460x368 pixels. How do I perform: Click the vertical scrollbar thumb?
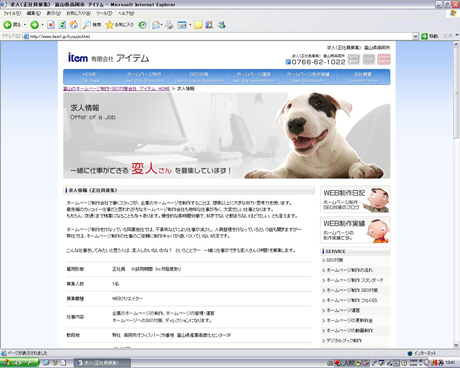click(456, 93)
